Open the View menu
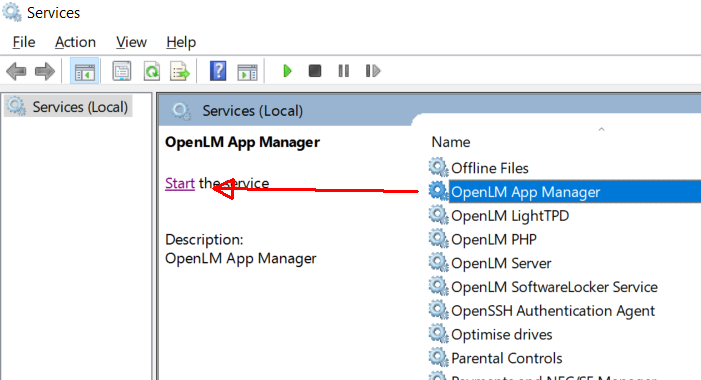701x380 pixels. pos(131,42)
